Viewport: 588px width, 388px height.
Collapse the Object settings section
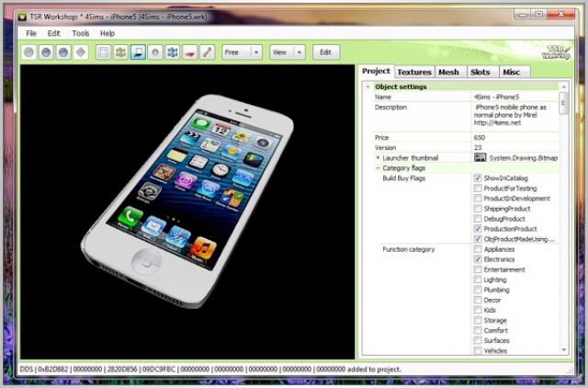tap(368, 86)
